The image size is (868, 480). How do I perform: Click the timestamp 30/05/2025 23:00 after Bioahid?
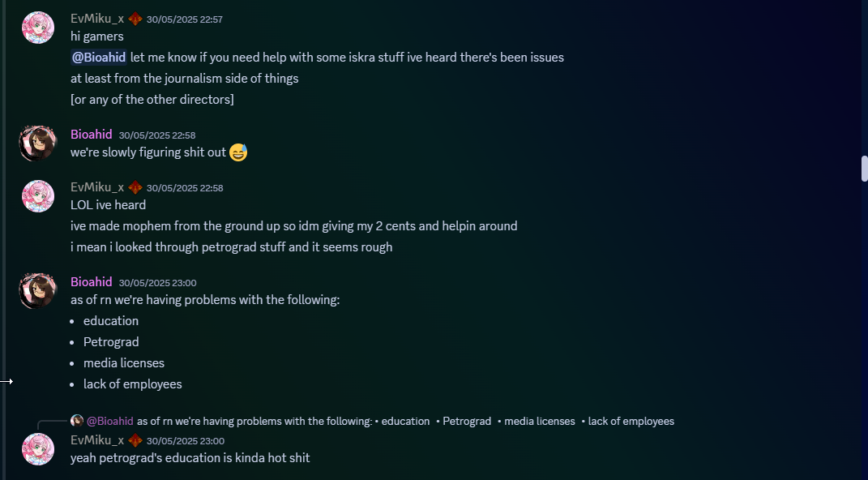(x=157, y=283)
